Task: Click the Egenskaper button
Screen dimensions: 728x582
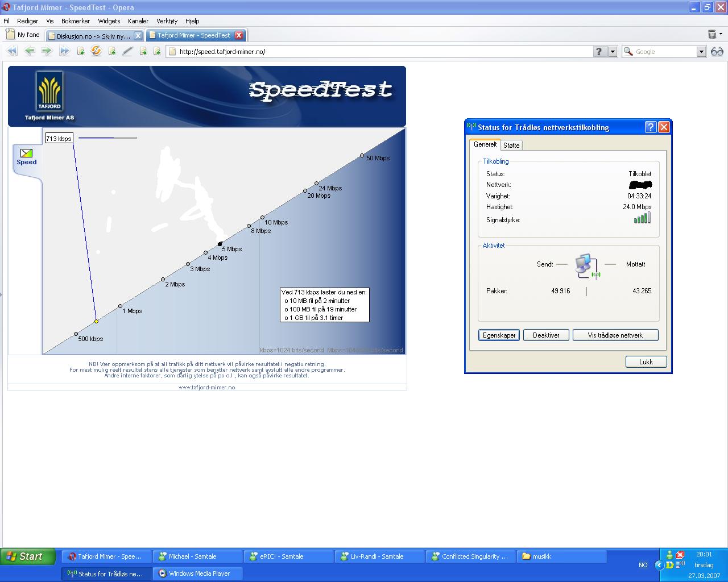Action: point(499,335)
